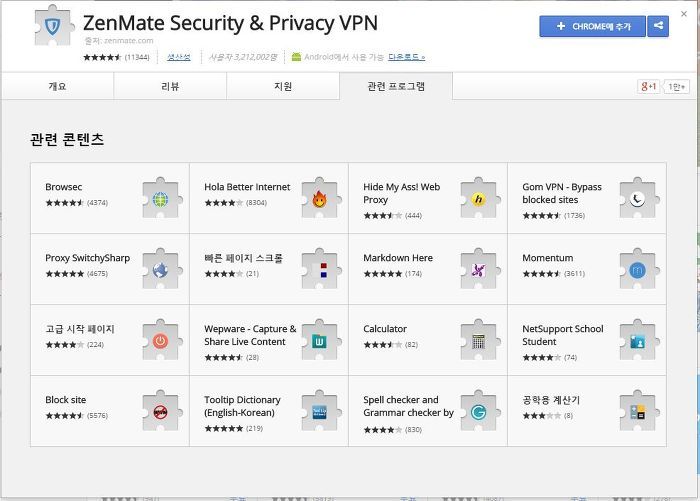The image size is (700, 501).
Task: Open the Momentum blue circle icon
Action: click(638, 270)
